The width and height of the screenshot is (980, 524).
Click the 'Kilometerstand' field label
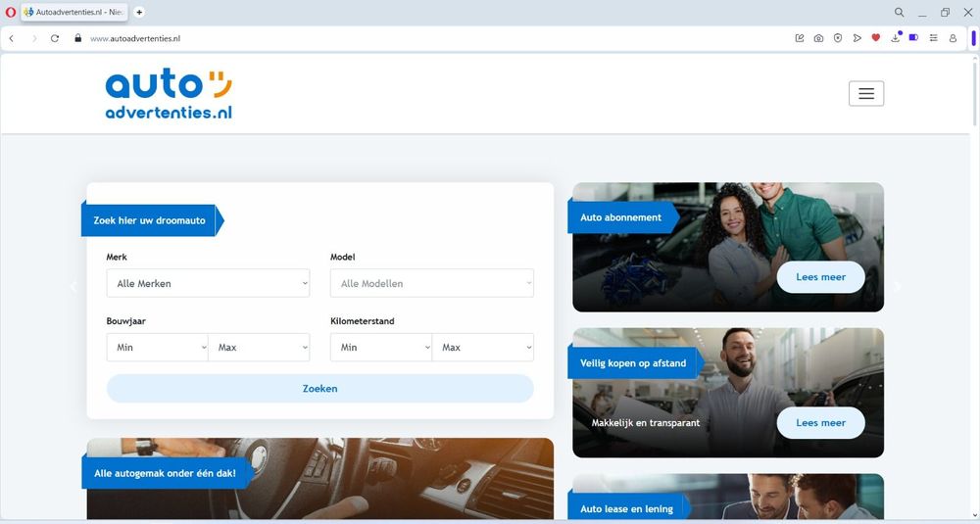point(363,321)
